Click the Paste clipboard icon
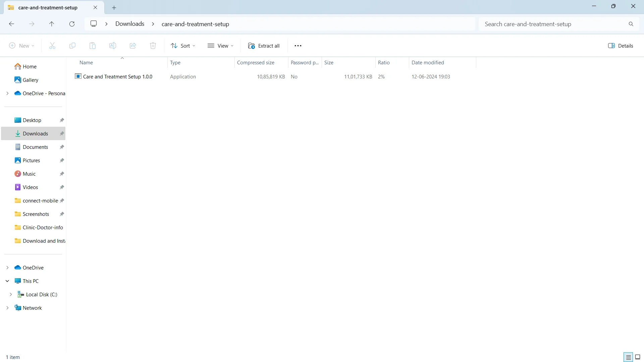 click(x=93, y=46)
